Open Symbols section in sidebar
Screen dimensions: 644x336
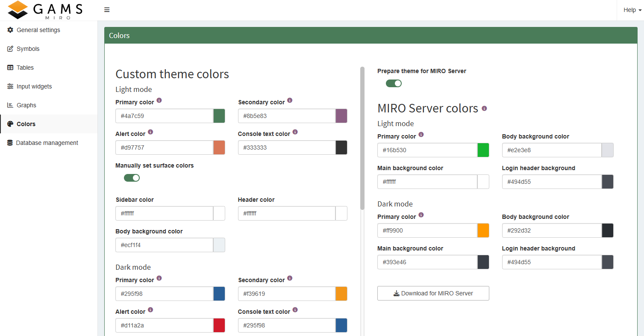pos(49,49)
